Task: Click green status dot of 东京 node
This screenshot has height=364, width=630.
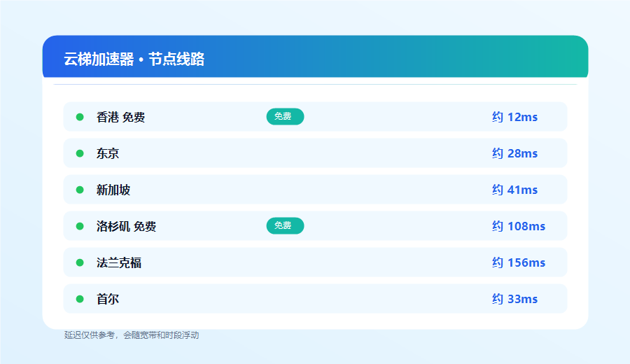Action: coord(80,153)
